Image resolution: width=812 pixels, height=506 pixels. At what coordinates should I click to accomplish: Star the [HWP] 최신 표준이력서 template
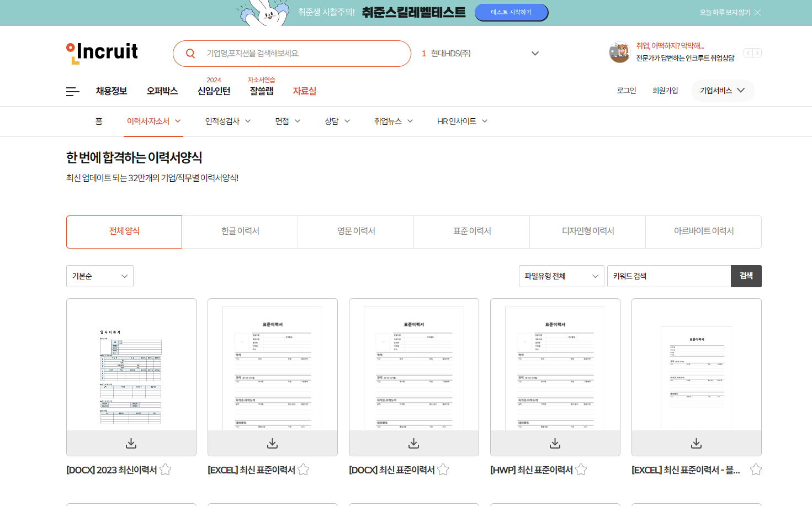(x=582, y=469)
